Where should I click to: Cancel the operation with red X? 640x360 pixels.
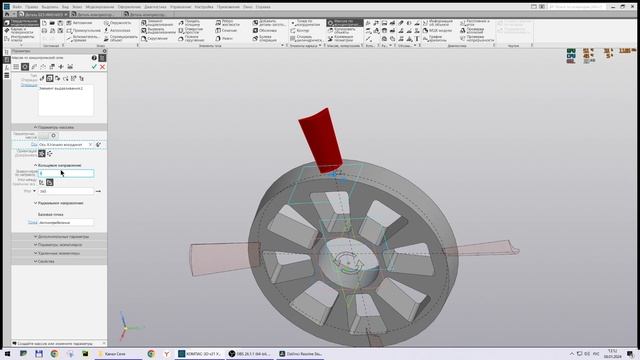click(102, 67)
